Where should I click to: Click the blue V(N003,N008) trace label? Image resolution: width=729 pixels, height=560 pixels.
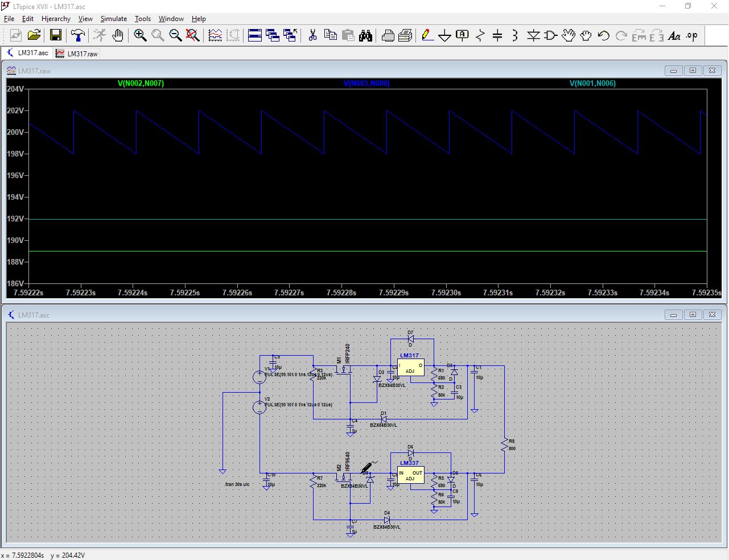click(366, 83)
